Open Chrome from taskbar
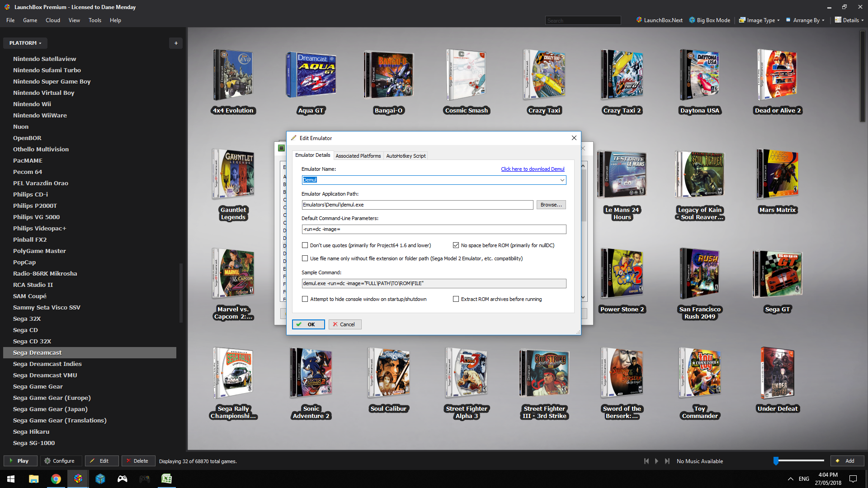Screen dimensions: 868x488 tap(56, 479)
